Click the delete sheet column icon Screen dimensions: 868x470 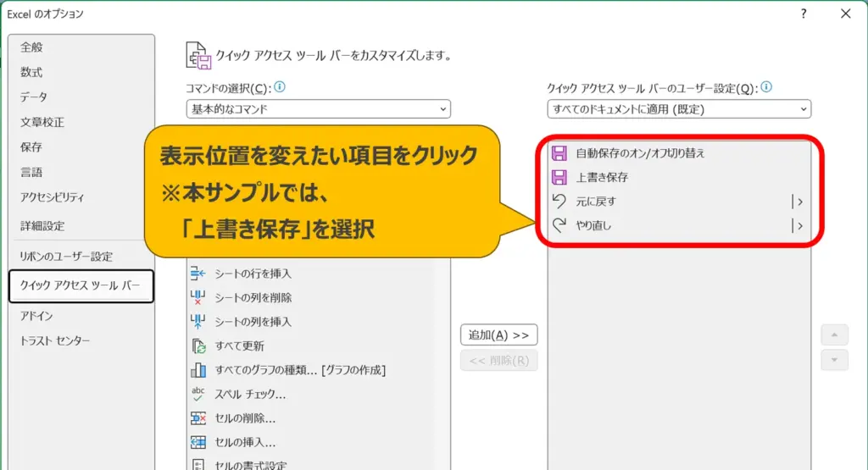coord(198,297)
